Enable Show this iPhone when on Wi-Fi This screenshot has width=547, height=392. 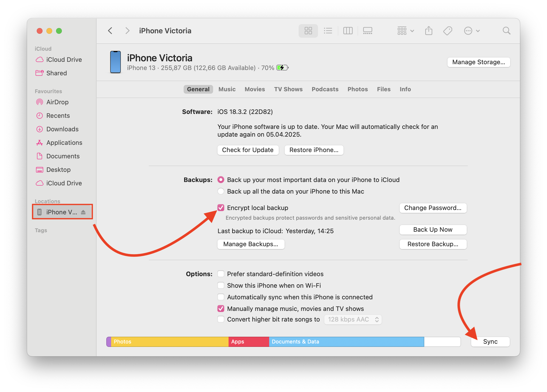(221, 285)
